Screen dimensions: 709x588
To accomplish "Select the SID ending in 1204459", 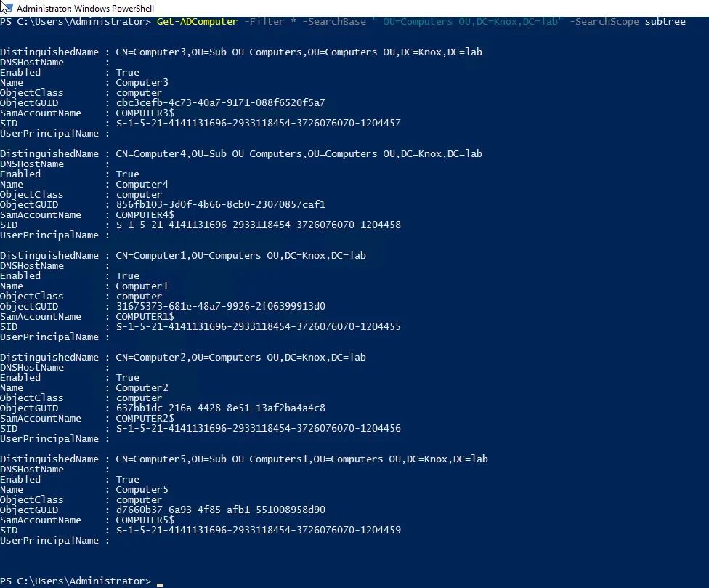I will pos(258,530).
